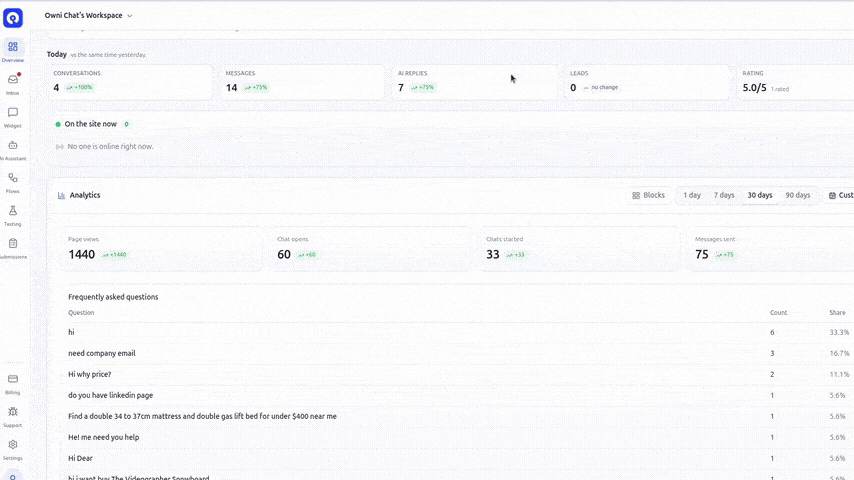Click the 33.3% share value
The height and width of the screenshot is (480, 854).
pyautogui.click(x=839, y=332)
